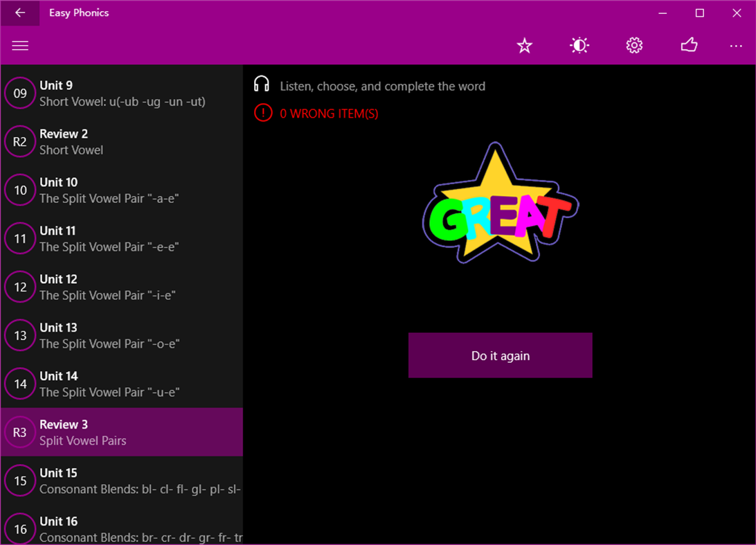Select Unit 13 Split Vowel Pair -o-e
The image size is (756, 545).
pos(121,335)
